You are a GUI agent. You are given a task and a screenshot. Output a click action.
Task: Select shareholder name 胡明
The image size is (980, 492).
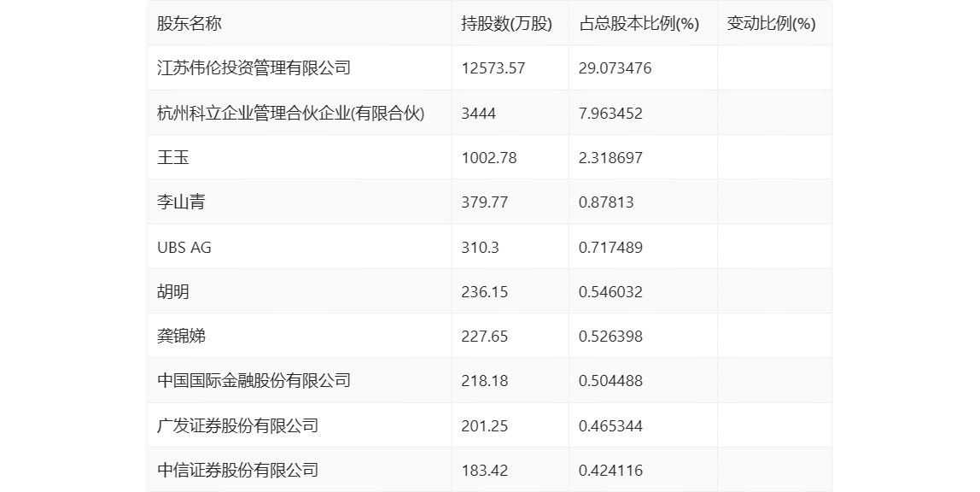click(x=173, y=292)
